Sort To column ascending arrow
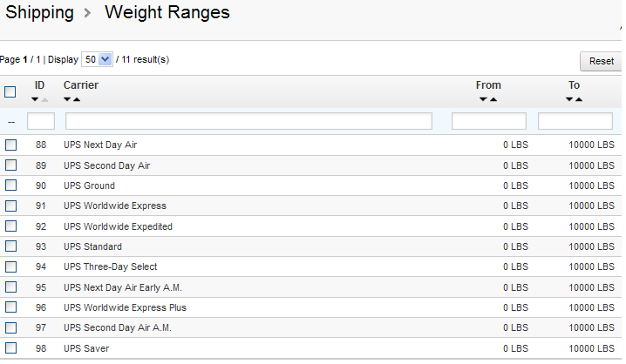 pyautogui.click(x=579, y=99)
